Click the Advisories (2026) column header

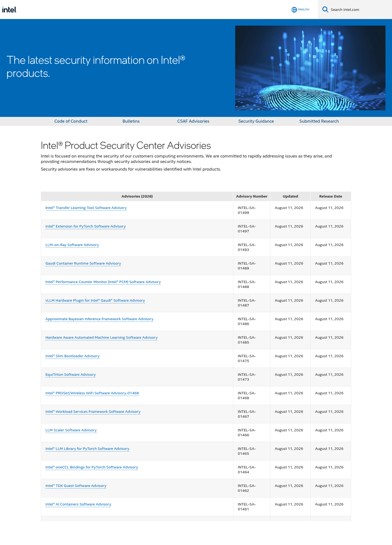click(137, 196)
